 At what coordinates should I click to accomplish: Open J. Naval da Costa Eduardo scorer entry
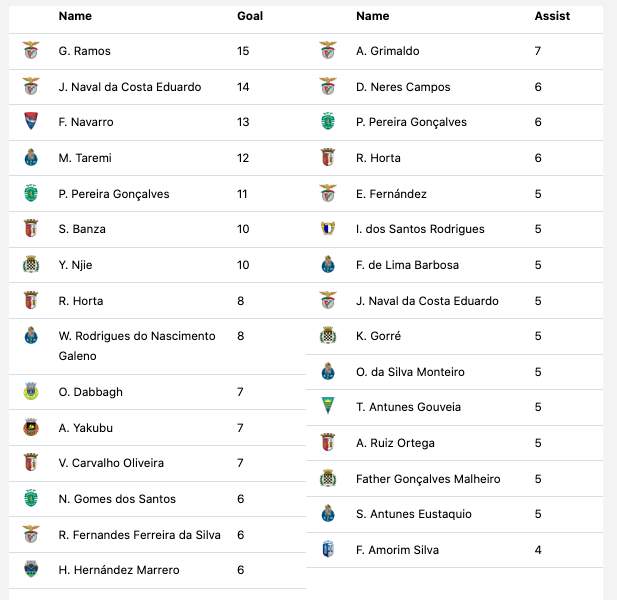click(130, 87)
